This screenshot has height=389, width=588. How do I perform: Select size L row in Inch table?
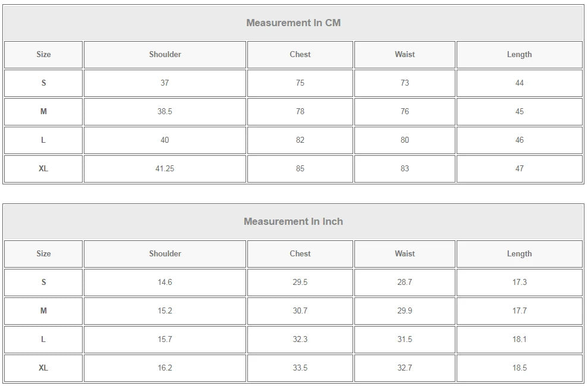[293, 340]
